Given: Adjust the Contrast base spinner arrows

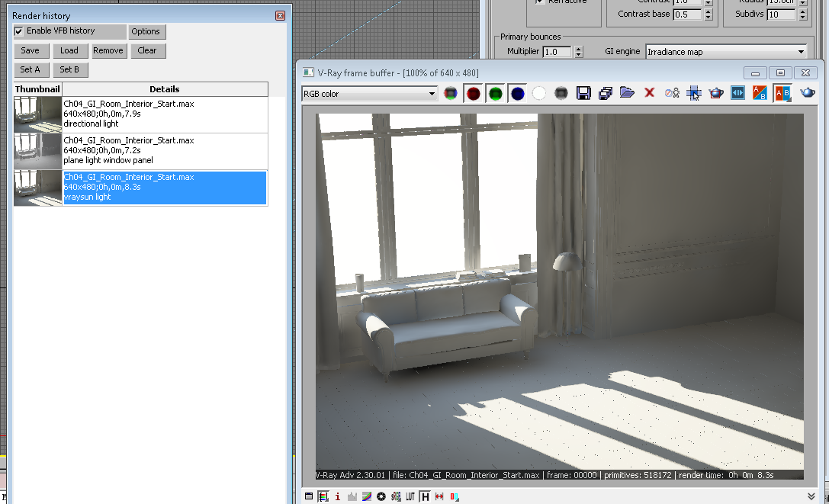Looking at the screenshot, I should click(x=709, y=14).
